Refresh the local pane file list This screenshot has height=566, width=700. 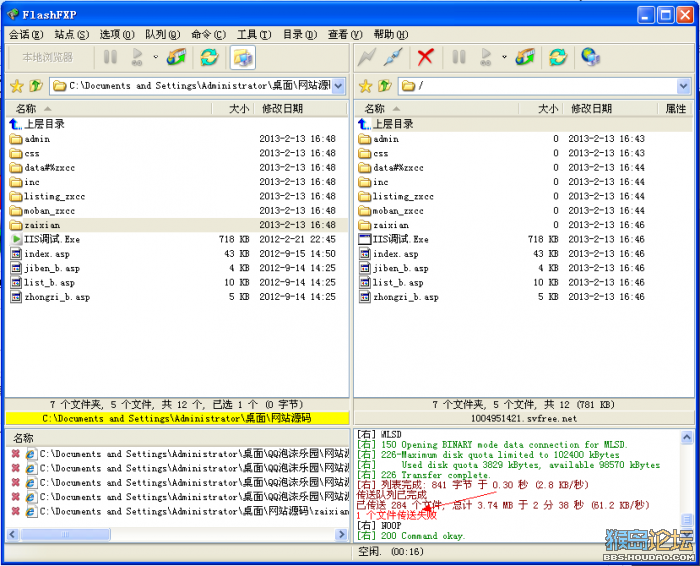209,58
